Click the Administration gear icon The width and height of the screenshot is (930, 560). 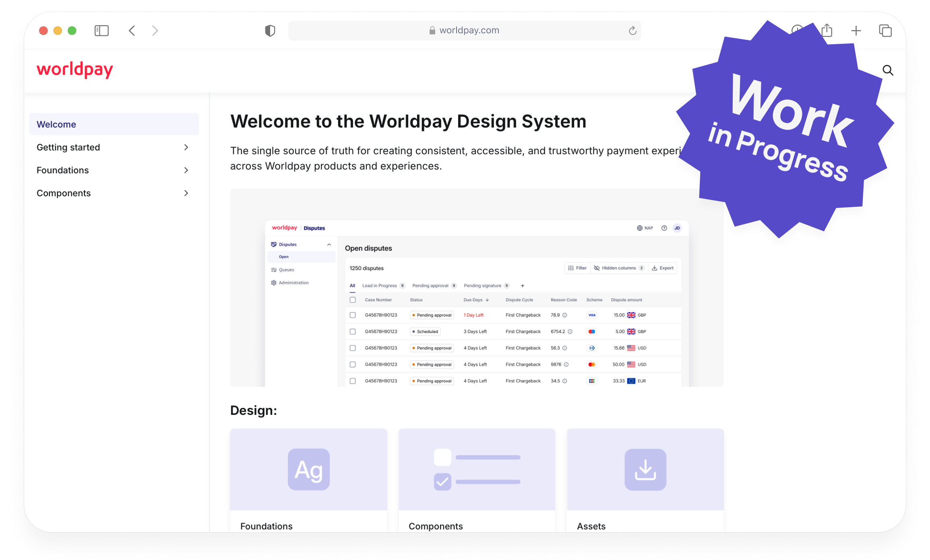pos(274,283)
